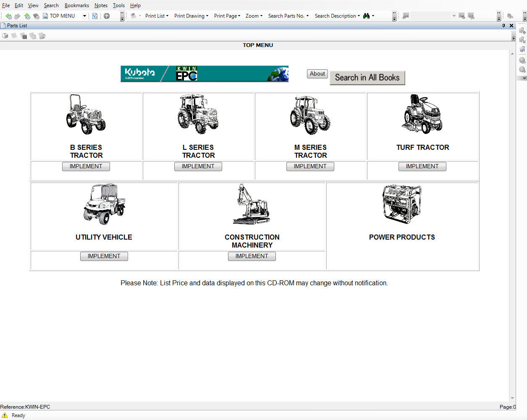The height and width of the screenshot is (420, 527).
Task: Click the green binoculars search icon
Action: click(367, 16)
